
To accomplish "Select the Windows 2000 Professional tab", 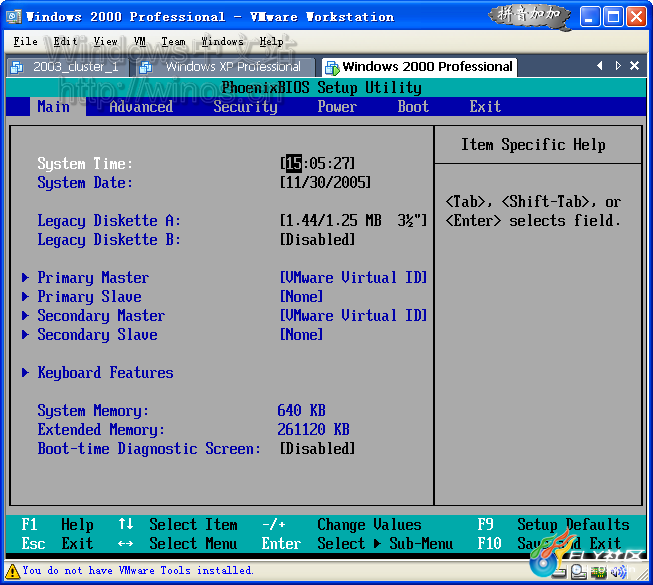I will click(x=419, y=67).
